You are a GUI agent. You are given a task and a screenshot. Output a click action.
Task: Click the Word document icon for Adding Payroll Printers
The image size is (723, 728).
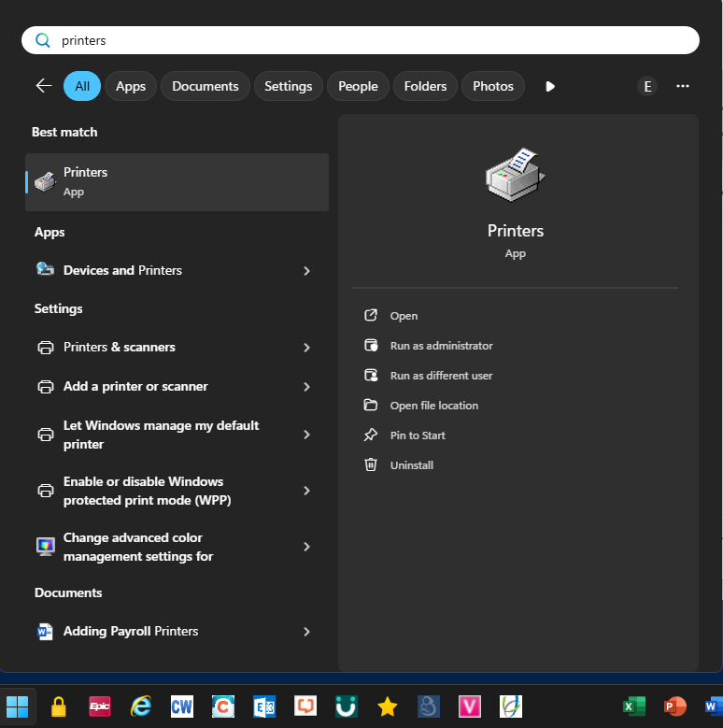tap(45, 632)
